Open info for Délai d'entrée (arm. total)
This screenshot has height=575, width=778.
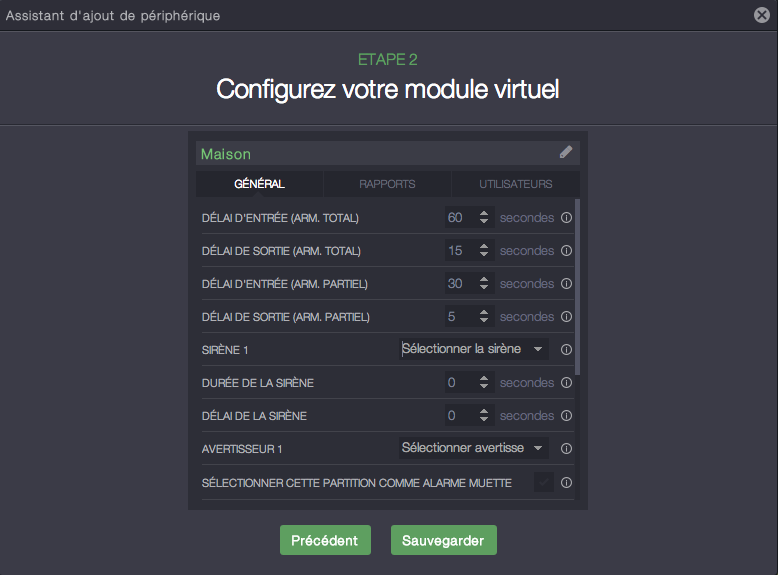(x=566, y=218)
